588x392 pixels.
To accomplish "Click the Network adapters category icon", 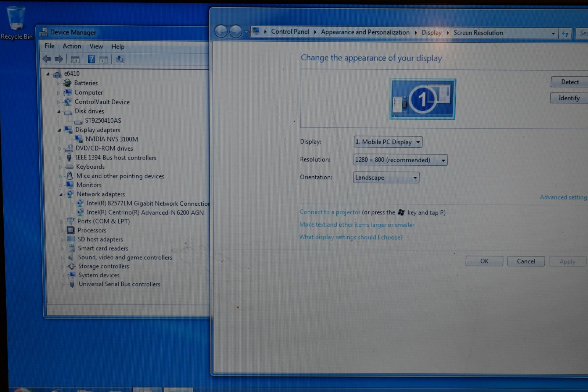I will click(70, 194).
